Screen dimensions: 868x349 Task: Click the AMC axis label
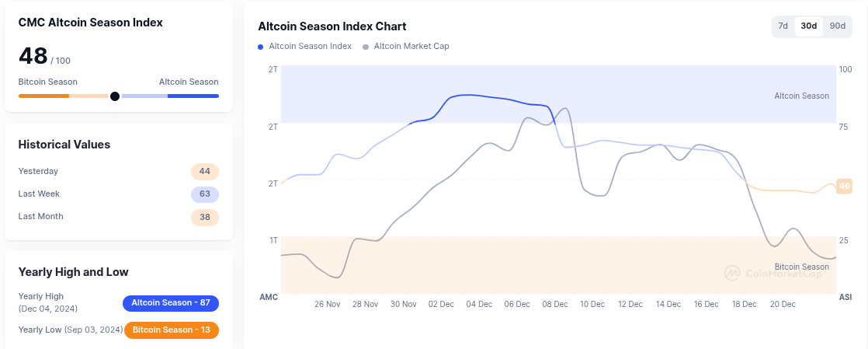click(269, 298)
